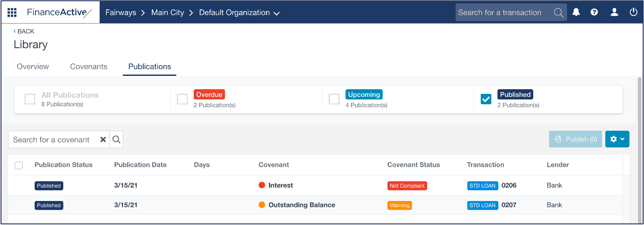Switch to the Overview tab

pos(33,66)
